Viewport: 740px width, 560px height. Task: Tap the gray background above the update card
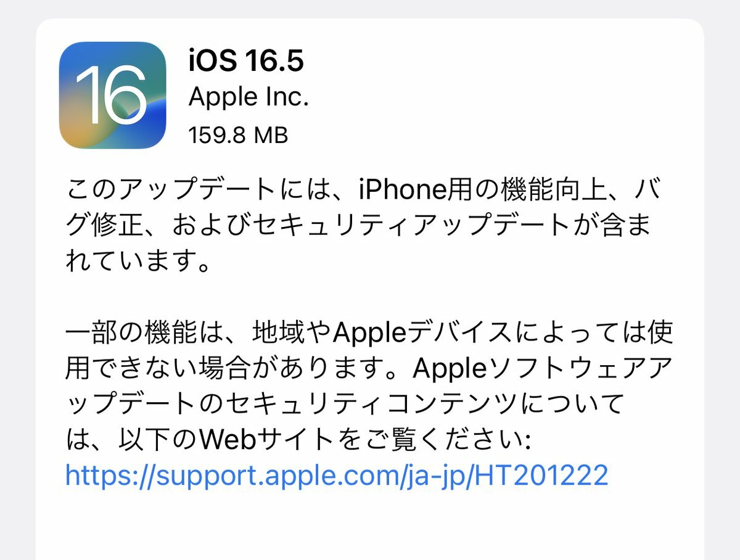[x=370, y=8]
